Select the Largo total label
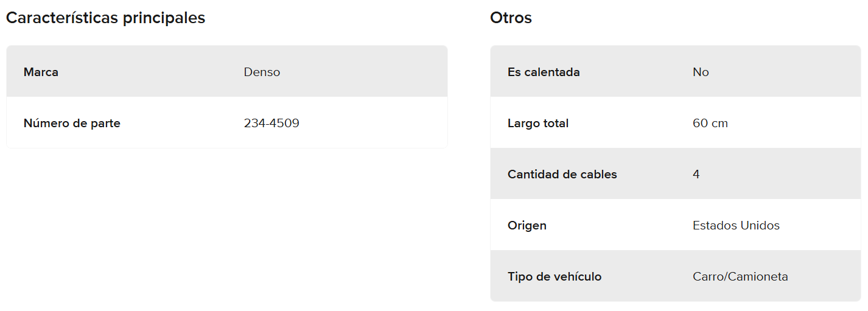868x311 pixels. [x=538, y=124]
